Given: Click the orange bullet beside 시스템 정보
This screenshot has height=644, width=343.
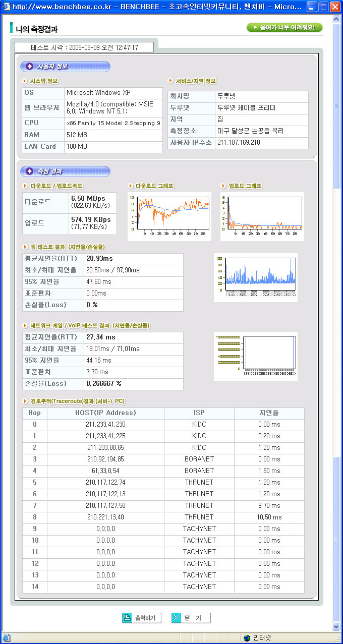Looking at the screenshot, I should (x=25, y=81).
